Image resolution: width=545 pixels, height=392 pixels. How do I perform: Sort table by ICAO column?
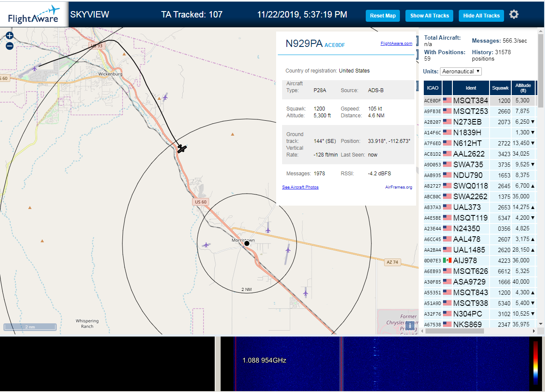(433, 88)
